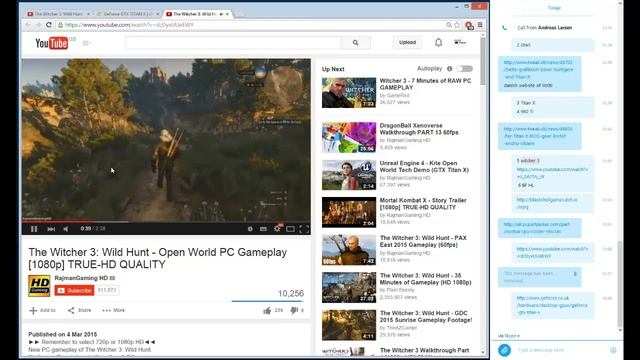Screen dimensions: 640x360
Task: Open geforce.co.uk link in Skype chat
Action: (553, 305)
